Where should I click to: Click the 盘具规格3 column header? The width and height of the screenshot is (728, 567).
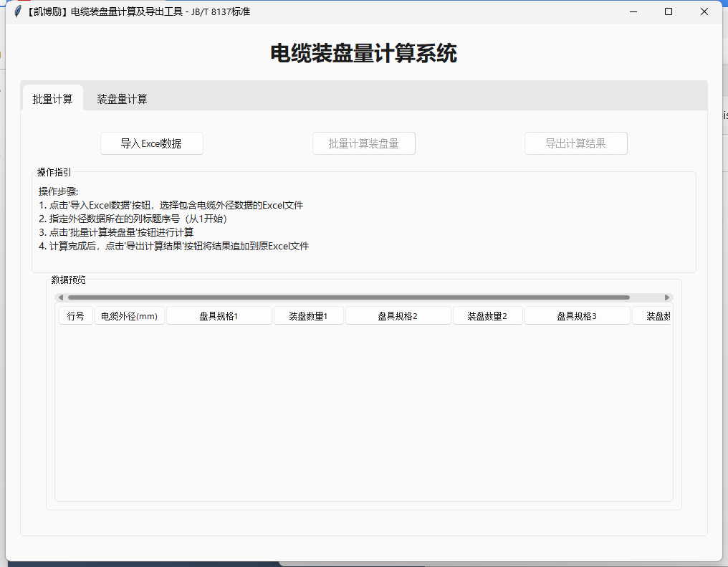(577, 315)
